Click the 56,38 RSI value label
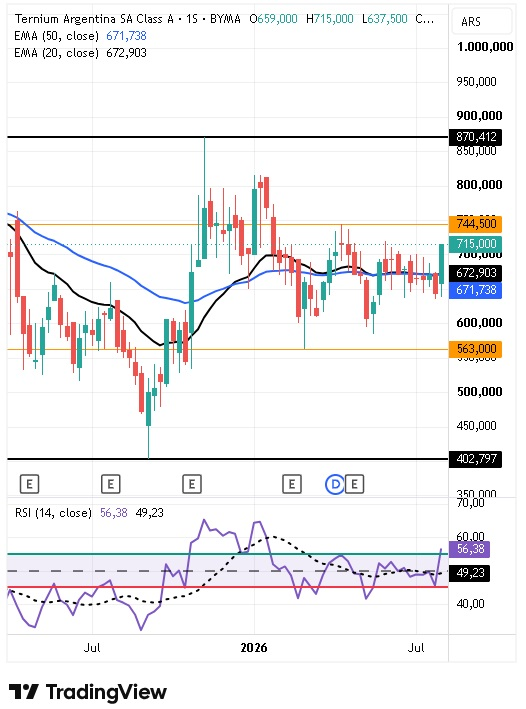 tap(469, 549)
